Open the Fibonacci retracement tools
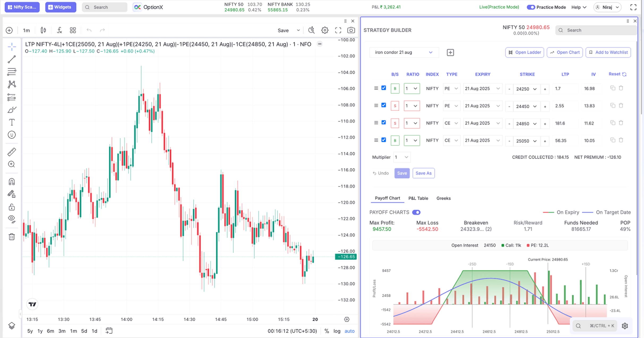The image size is (644, 338). coord(12,72)
